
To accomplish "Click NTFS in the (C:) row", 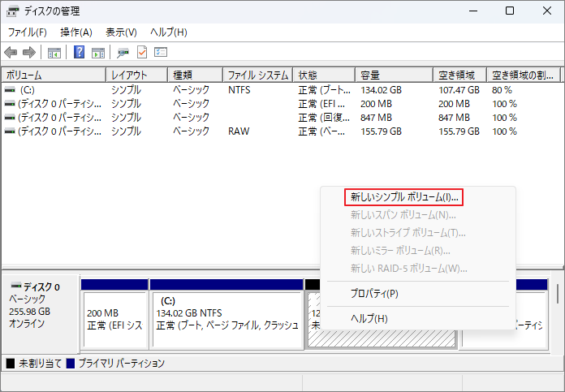I will click(x=239, y=90).
